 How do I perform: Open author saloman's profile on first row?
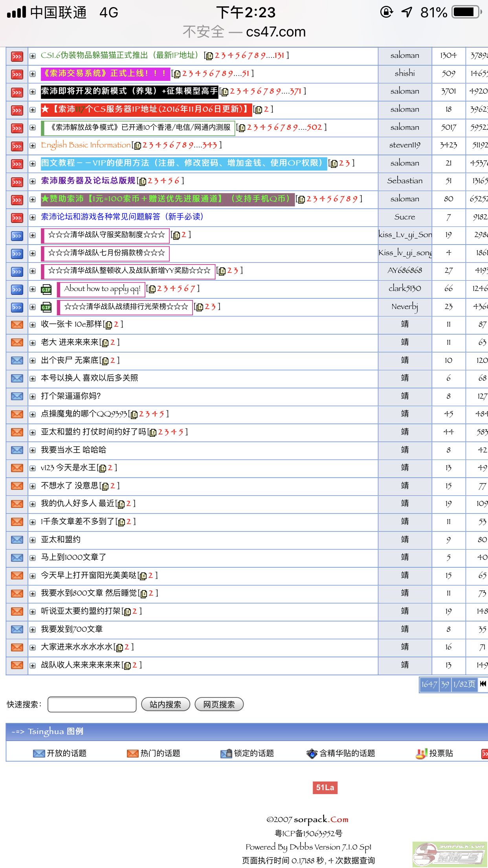click(x=404, y=55)
